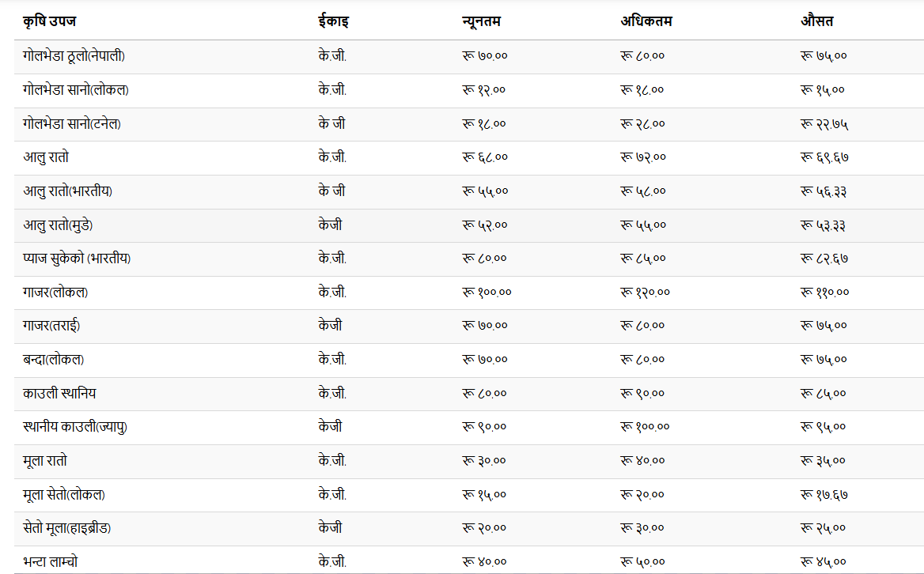The width and height of the screenshot is (924, 574).
Task: Select स्थानीय काउली(ज्यापु) row name
Action: (x=75, y=427)
